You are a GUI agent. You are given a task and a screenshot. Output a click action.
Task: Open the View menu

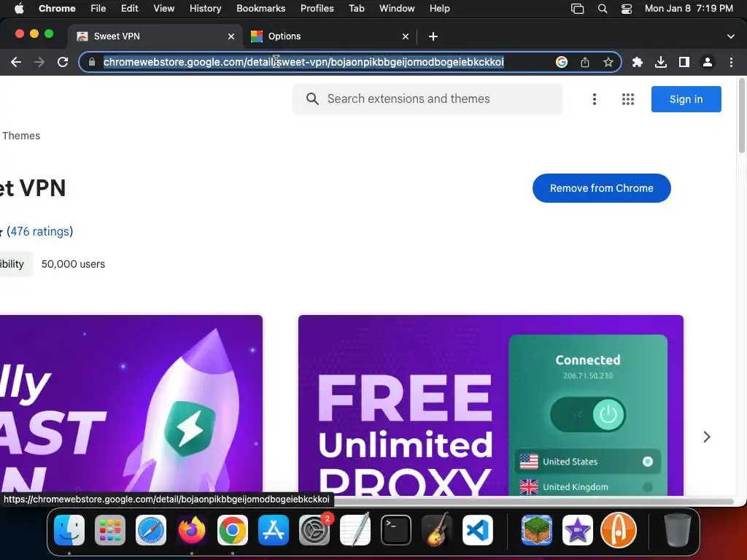coord(163,9)
